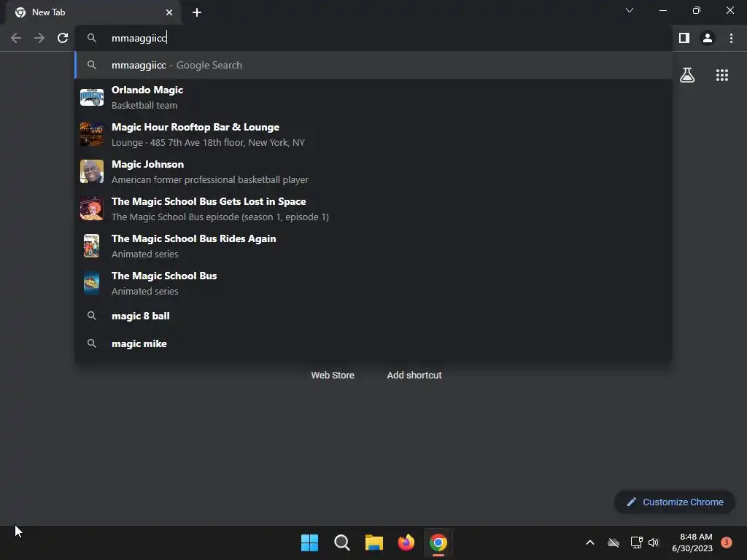The height and width of the screenshot is (560, 747).
Task: Select the Magic Johnson suggestion
Action: pyautogui.click(x=373, y=172)
